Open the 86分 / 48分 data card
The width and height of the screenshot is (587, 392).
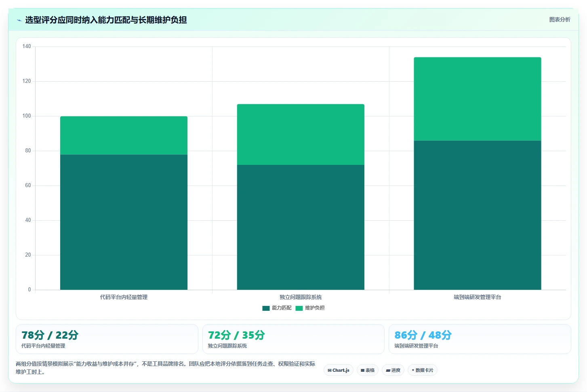(x=480, y=339)
